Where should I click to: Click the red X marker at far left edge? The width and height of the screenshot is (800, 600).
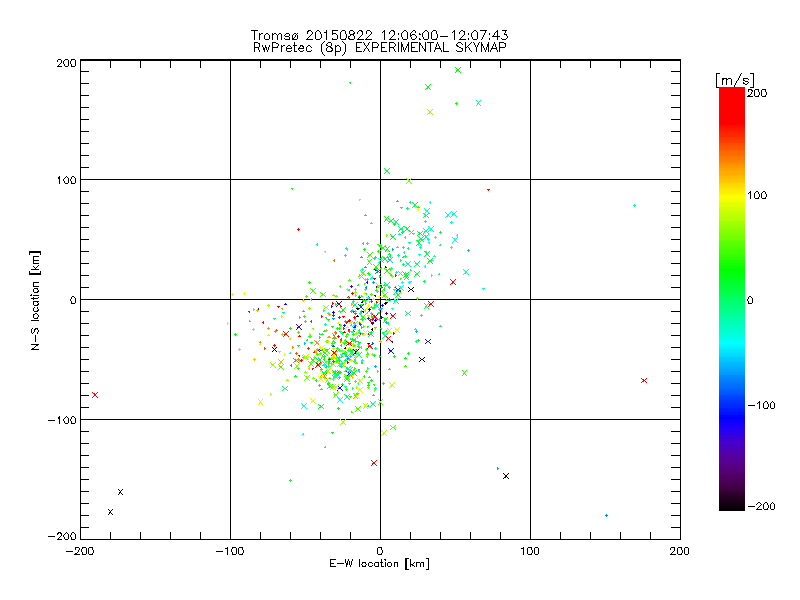[x=95, y=395]
